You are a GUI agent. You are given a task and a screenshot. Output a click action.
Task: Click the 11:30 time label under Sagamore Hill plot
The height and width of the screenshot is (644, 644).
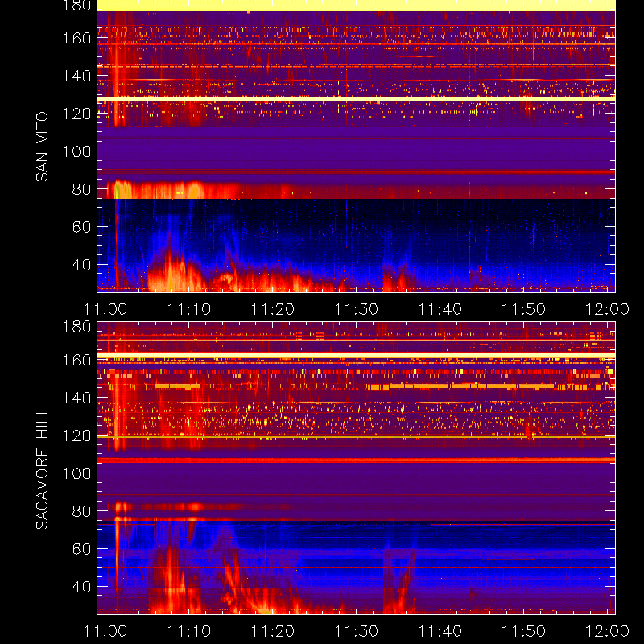point(356,631)
